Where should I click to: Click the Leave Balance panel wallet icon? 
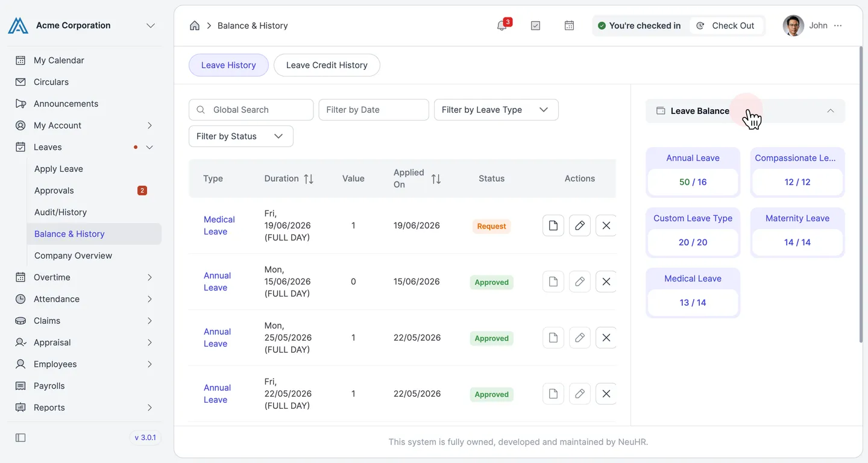(661, 111)
